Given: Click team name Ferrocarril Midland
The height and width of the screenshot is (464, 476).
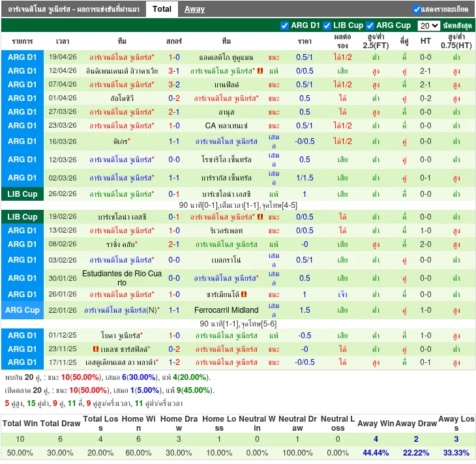Looking at the screenshot, I should click(x=226, y=310).
